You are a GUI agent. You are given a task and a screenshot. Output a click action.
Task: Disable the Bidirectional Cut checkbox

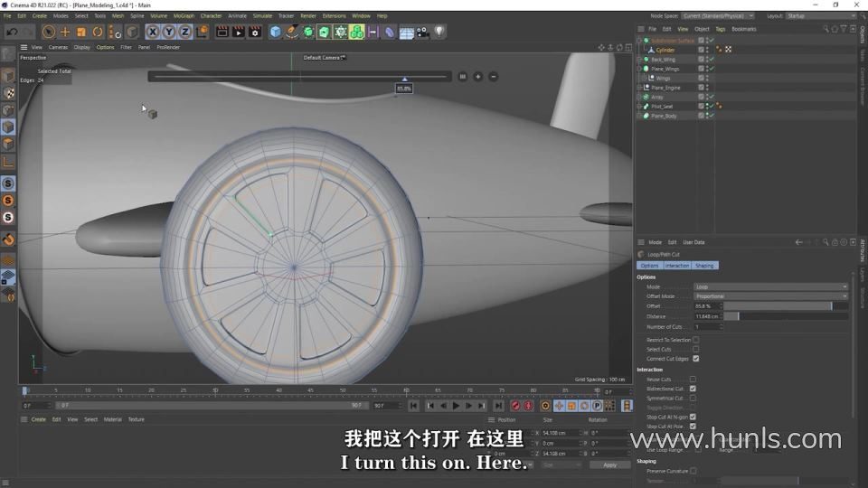click(693, 389)
